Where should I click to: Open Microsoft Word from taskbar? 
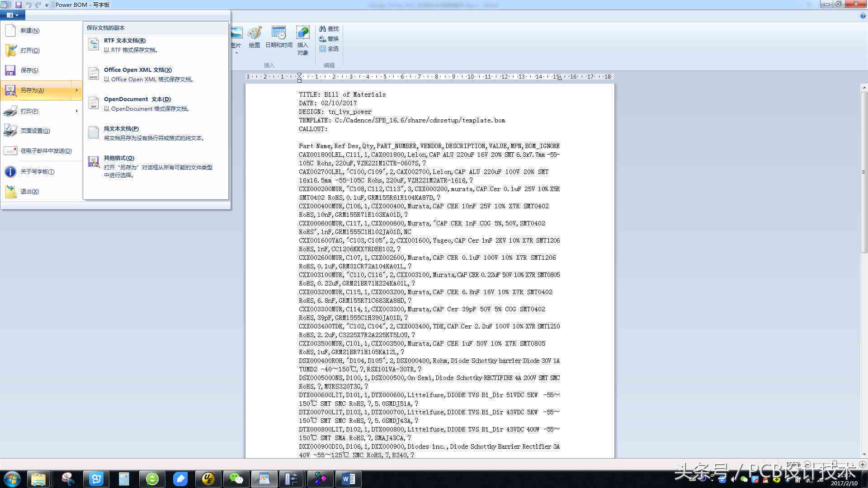(348, 479)
